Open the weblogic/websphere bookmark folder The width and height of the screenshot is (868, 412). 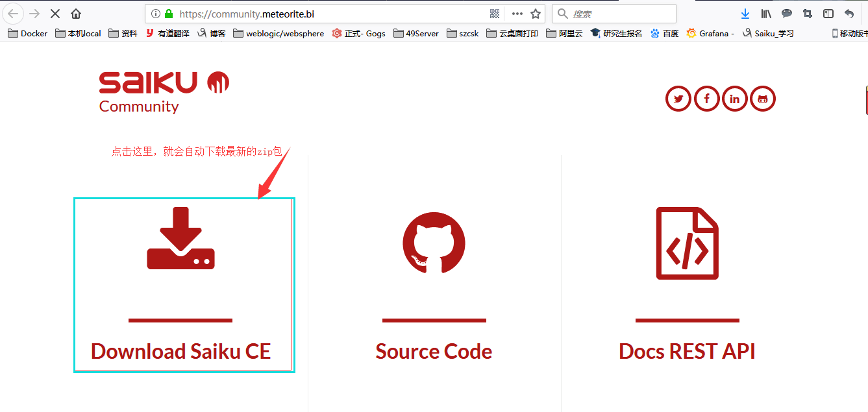(279, 33)
